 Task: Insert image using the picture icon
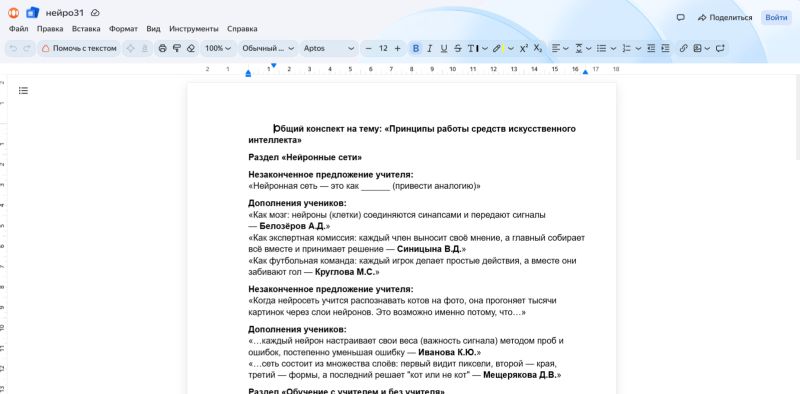[698, 48]
